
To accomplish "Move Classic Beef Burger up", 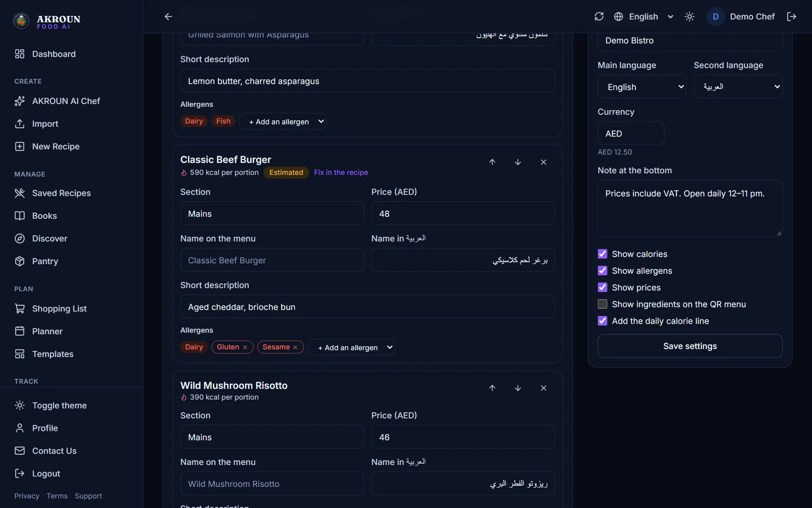I will click(x=492, y=162).
